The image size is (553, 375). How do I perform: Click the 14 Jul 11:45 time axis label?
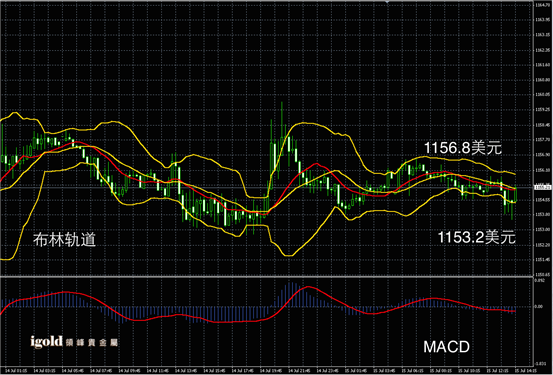pos(158,371)
